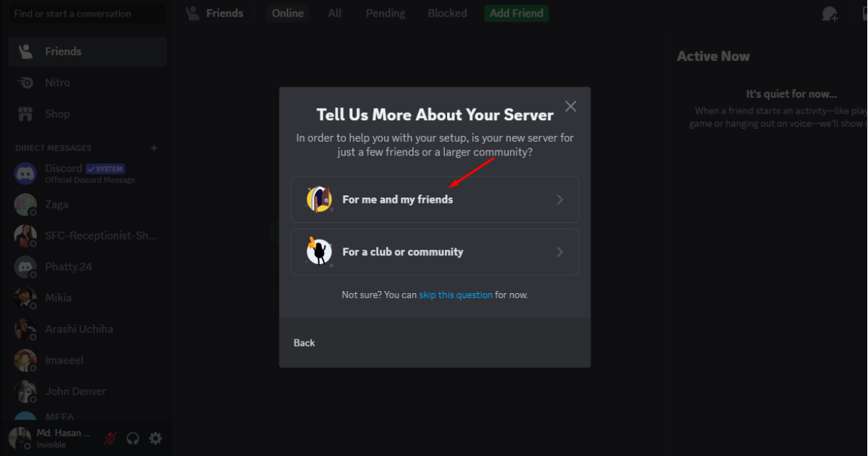The height and width of the screenshot is (456, 868).
Task: Open the Shop from the sidebar
Action: pyautogui.click(x=88, y=114)
